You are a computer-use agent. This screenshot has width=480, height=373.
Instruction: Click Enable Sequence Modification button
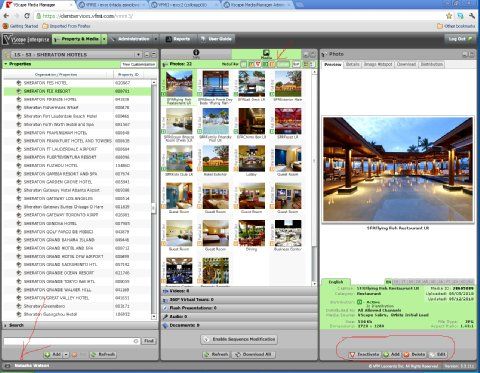tap(239, 339)
